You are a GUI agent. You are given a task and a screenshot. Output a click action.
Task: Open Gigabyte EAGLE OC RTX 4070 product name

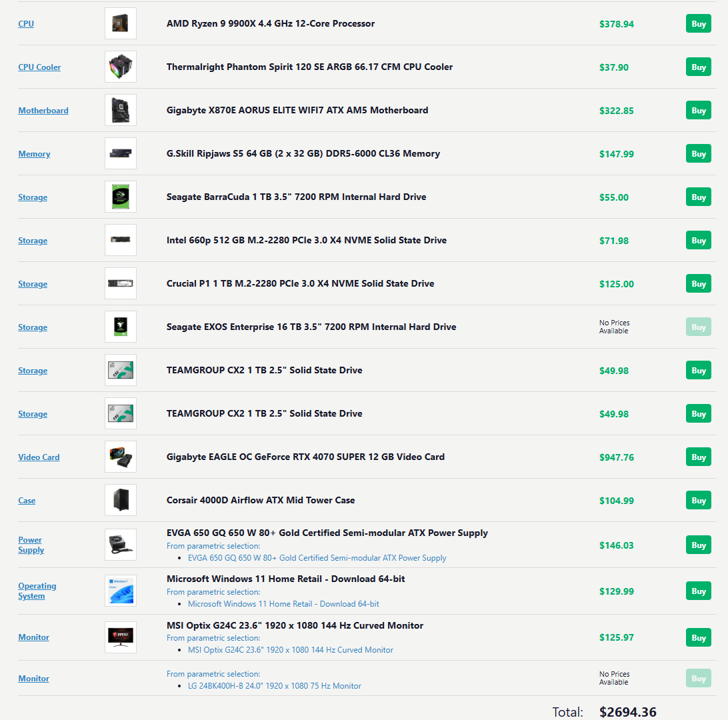305,457
